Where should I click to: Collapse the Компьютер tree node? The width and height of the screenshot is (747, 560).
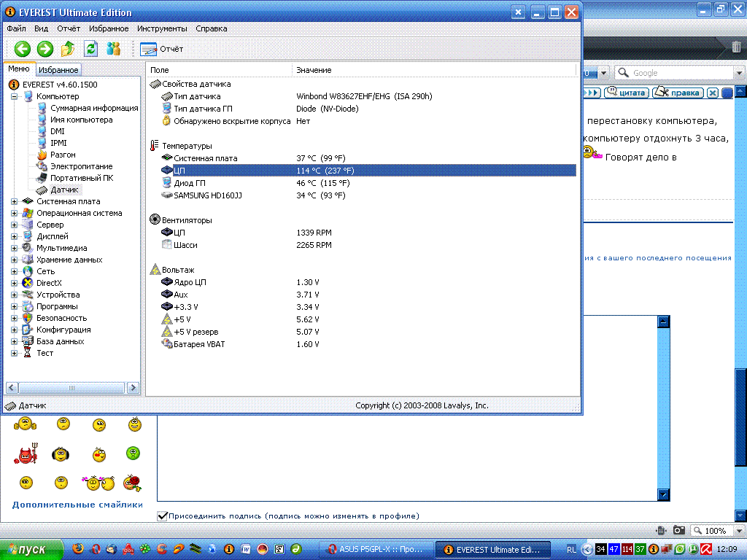click(x=15, y=96)
